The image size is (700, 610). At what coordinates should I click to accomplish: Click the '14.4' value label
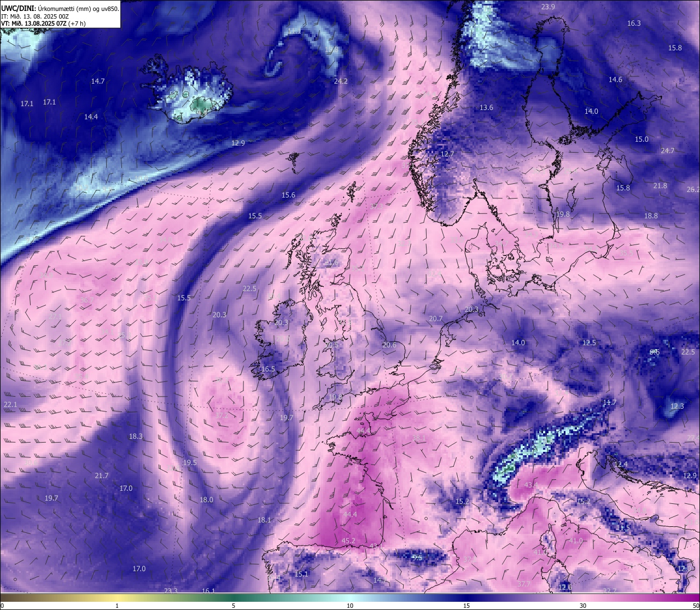coord(91,117)
